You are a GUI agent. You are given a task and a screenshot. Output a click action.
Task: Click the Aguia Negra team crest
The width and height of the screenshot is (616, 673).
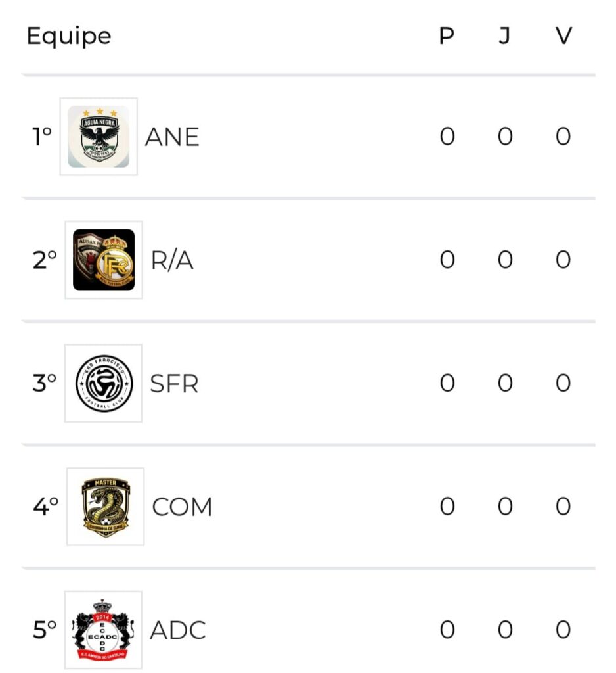[99, 137]
